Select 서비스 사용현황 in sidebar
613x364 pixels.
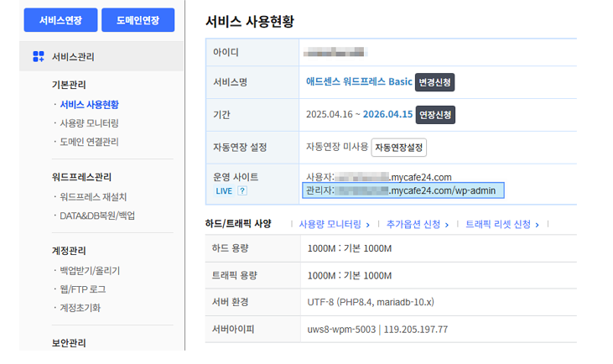(89, 104)
